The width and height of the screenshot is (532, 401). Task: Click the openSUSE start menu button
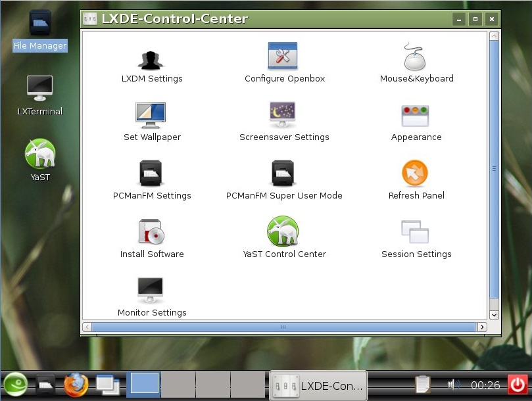tap(15, 385)
